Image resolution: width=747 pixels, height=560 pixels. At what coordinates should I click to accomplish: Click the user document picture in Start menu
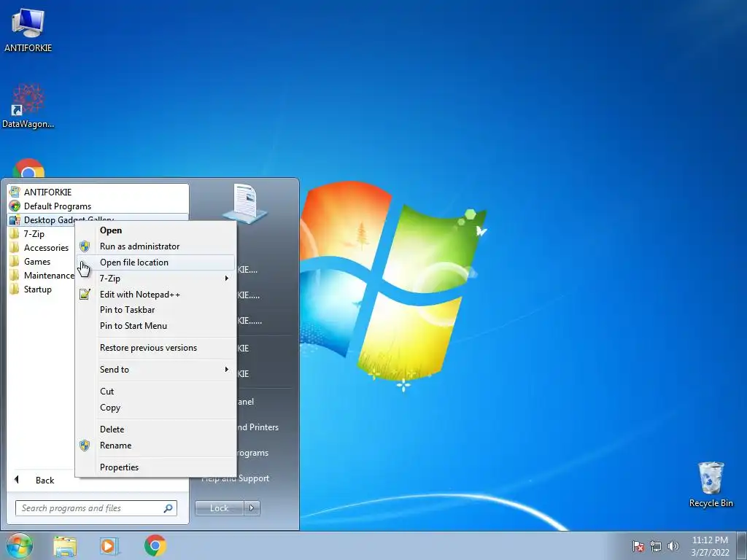tap(245, 204)
